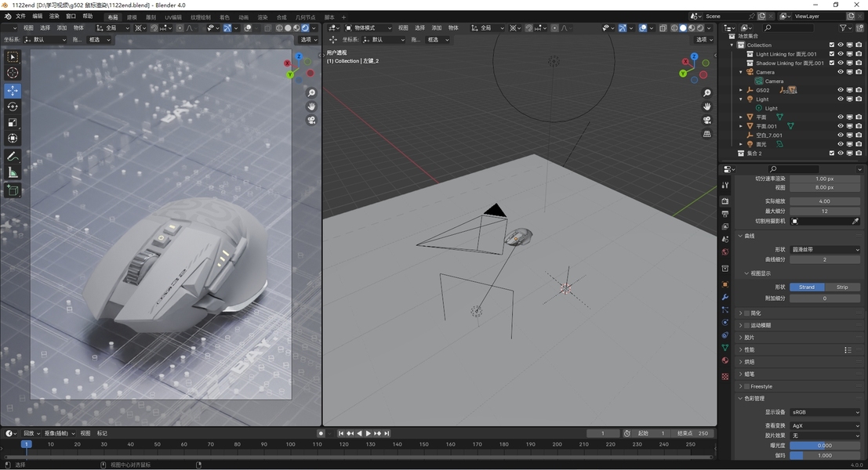Viewport: 868px width, 470px height.
Task: Hide G502 object with eye icon
Action: 841,90
